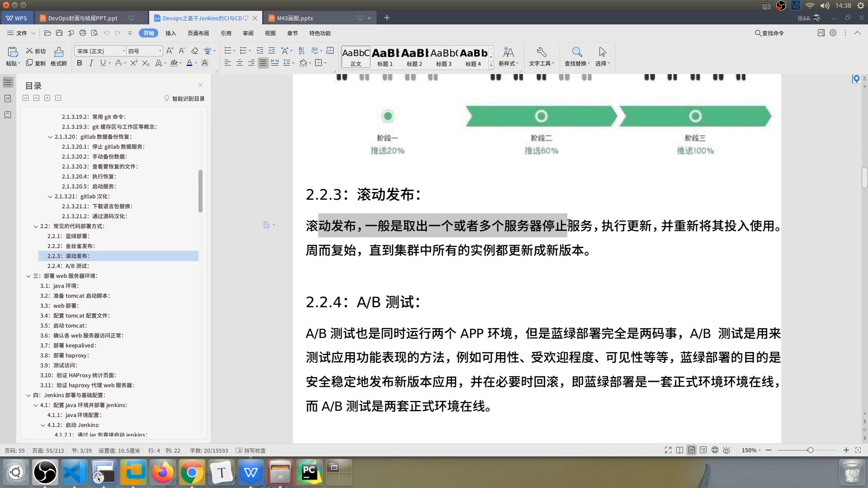The height and width of the screenshot is (488, 868).
Task: Check the select-all checkbox in 目录 panel
Action: coord(25,98)
